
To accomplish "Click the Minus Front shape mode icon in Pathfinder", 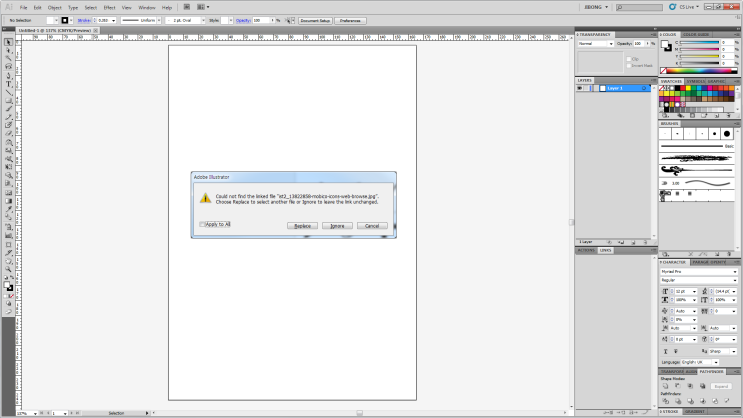I will (678, 386).
